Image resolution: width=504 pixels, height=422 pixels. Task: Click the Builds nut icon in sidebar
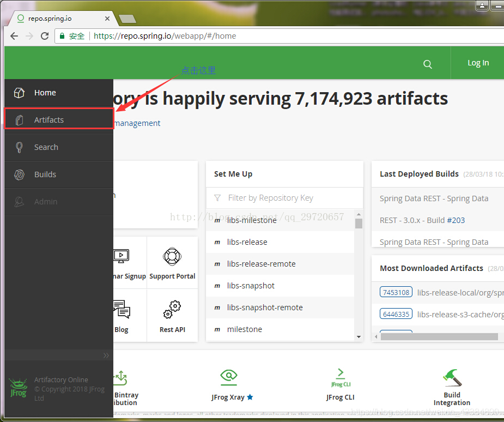19,174
